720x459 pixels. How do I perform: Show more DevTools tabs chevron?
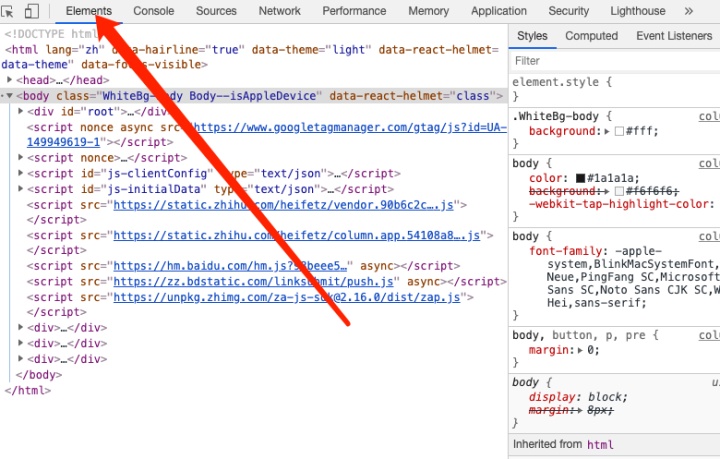click(x=688, y=11)
